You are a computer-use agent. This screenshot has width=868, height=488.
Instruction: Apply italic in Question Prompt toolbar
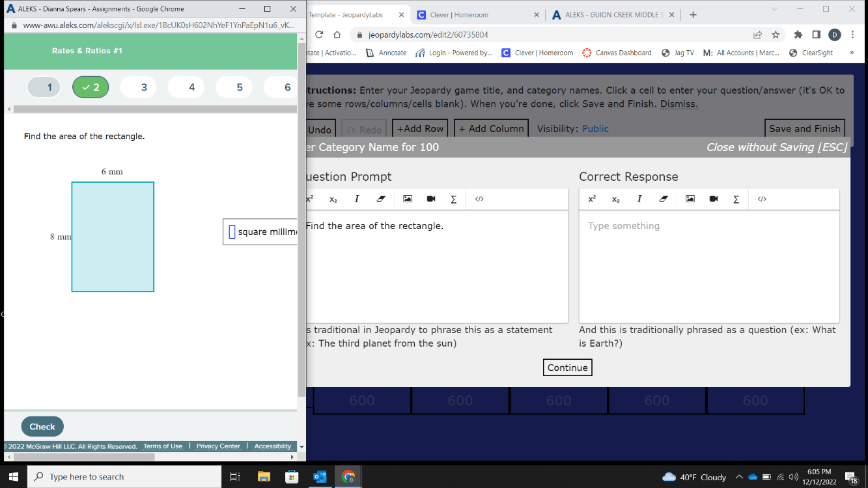pyautogui.click(x=357, y=199)
